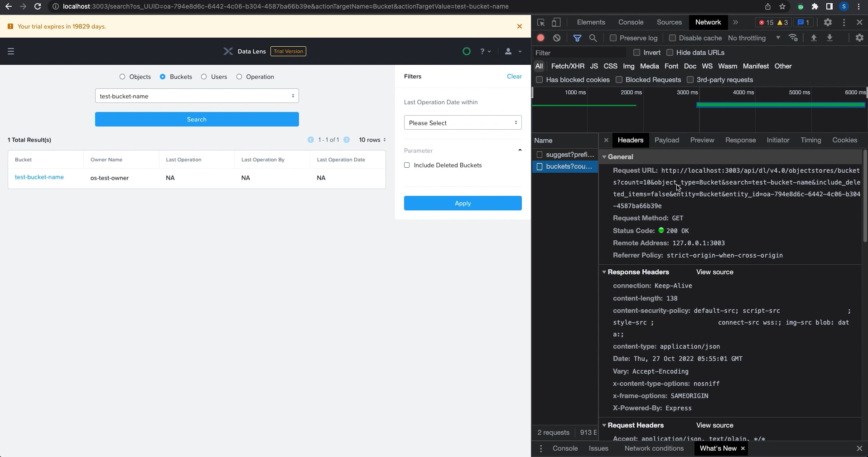Open DevTools settings gear

coord(828,22)
